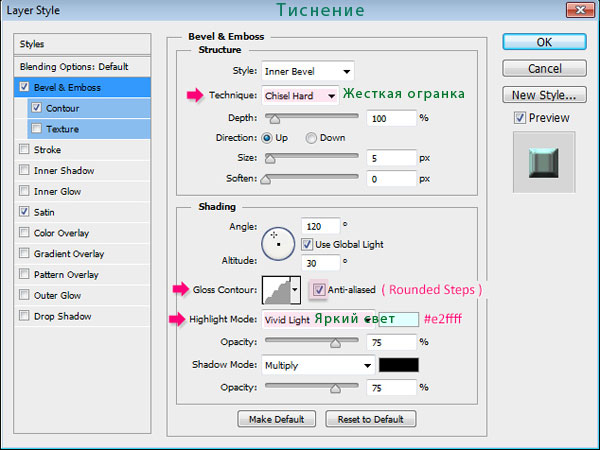
Task: Enable the Outer Glow checkbox
Action: 24,295
